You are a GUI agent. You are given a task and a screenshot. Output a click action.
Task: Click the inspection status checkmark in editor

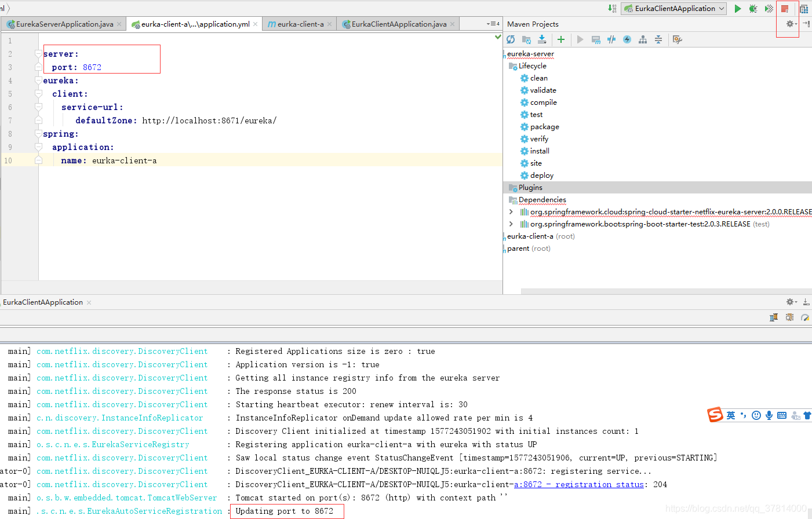[498, 37]
